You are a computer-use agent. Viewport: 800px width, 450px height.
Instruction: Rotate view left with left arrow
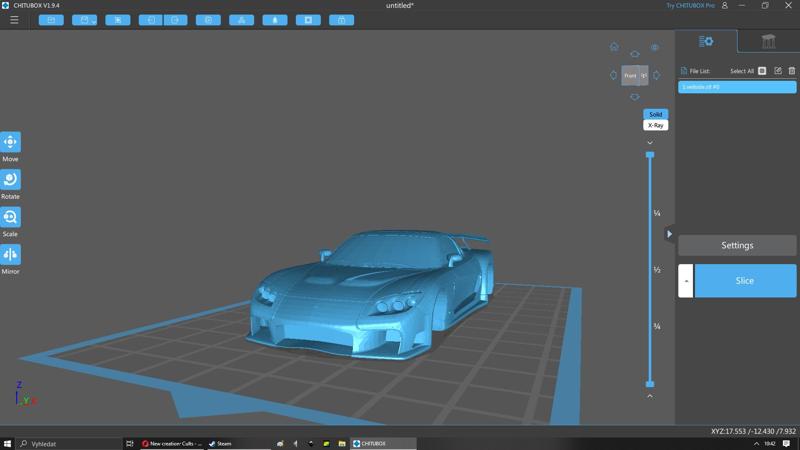coord(613,75)
